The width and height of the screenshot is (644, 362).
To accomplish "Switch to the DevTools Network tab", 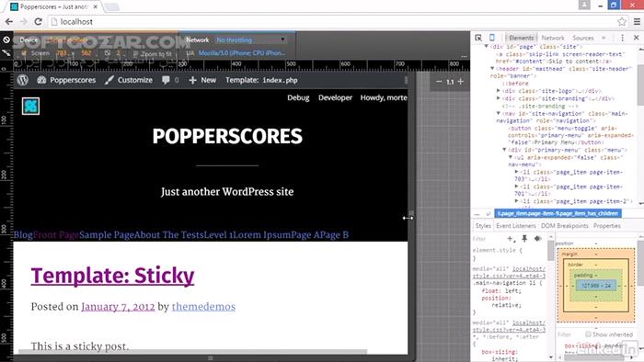I will click(553, 38).
